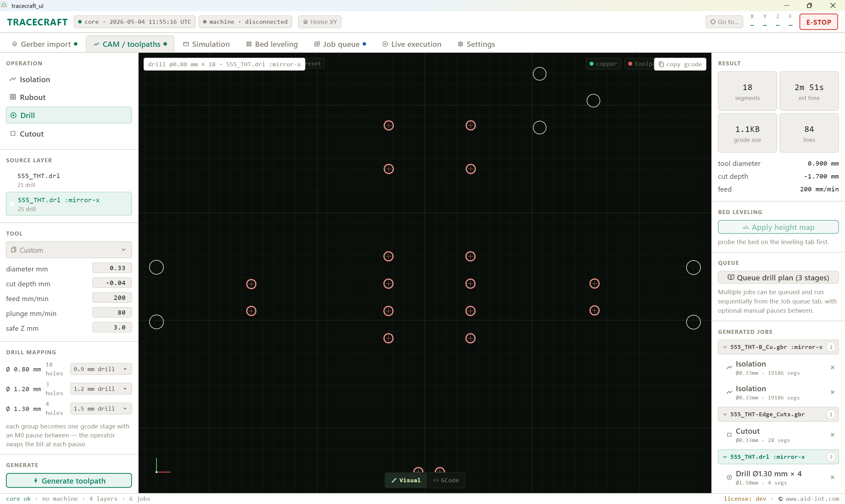The image size is (845, 504).
Task: Open the Custom tool preset dropdown
Action: coord(69,250)
